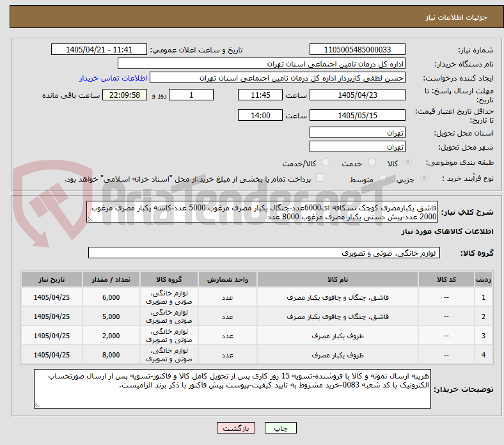Click the چاپ (print) button

click(x=280, y=428)
